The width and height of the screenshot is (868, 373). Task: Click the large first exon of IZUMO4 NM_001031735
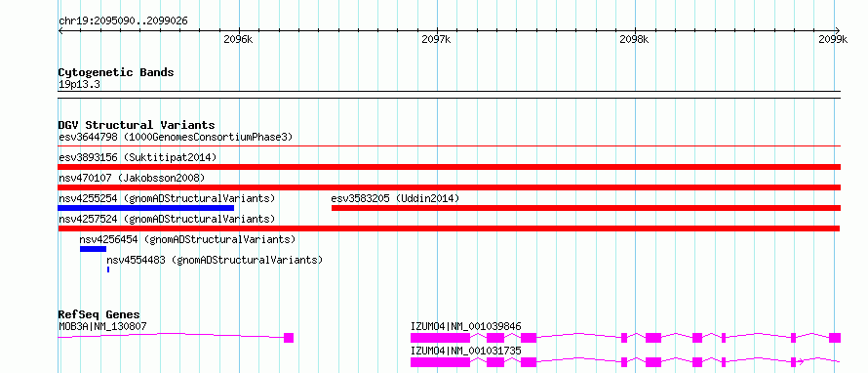tap(440, 362)
